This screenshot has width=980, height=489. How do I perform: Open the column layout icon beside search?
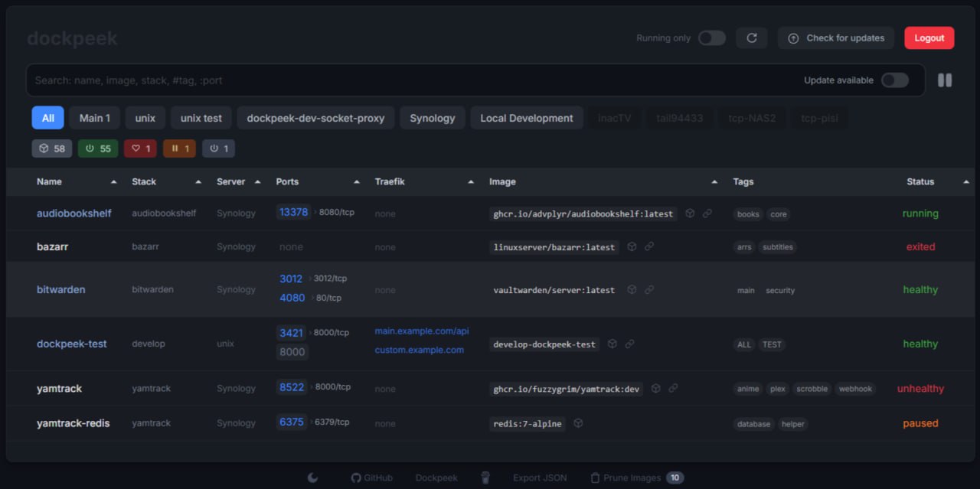[x=945, y=80]
